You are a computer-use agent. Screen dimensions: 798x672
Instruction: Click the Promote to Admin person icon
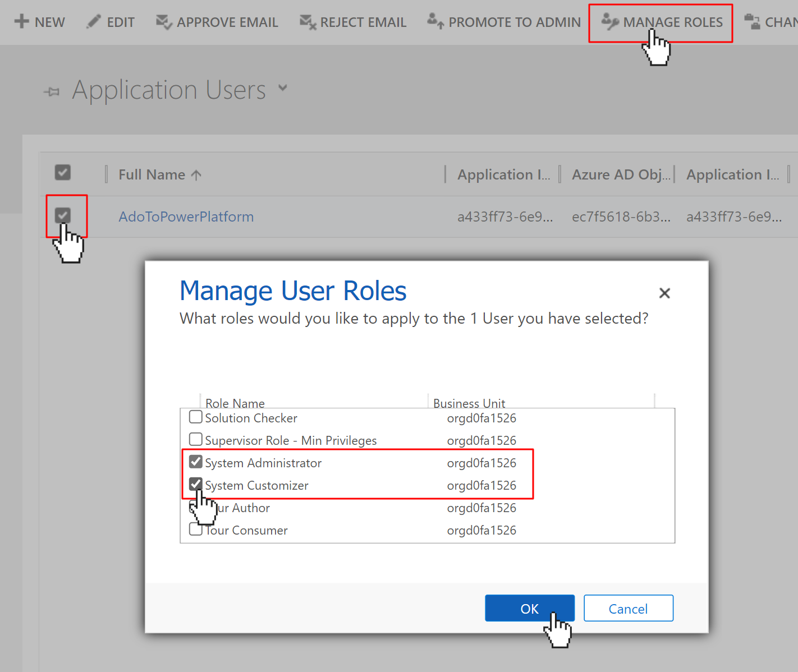pos(435,21)
